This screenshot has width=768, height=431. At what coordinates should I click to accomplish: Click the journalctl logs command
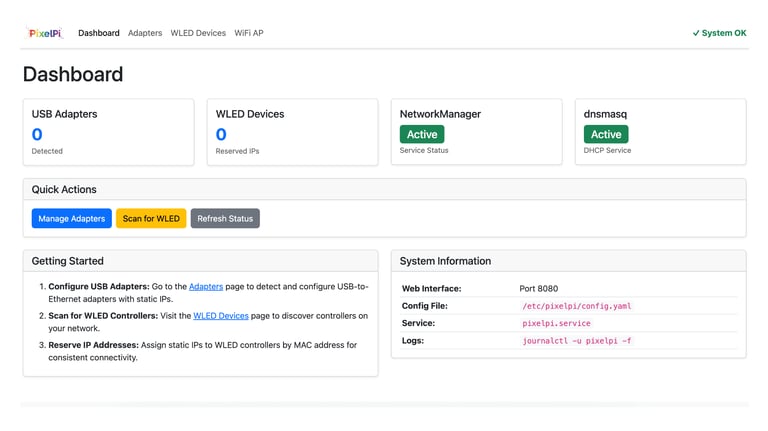pyautogui.click(x=577, y=341)
